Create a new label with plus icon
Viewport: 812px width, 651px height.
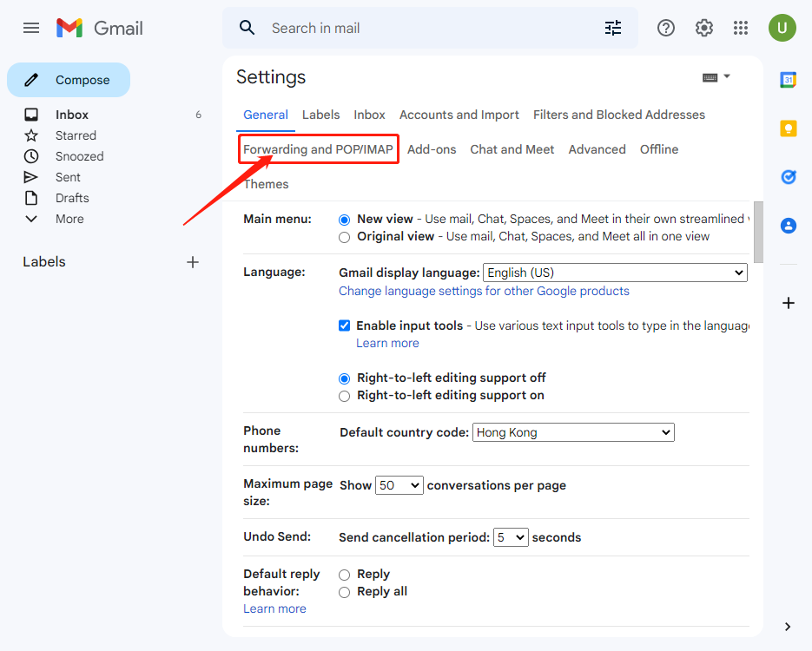(x=193, y=262)
